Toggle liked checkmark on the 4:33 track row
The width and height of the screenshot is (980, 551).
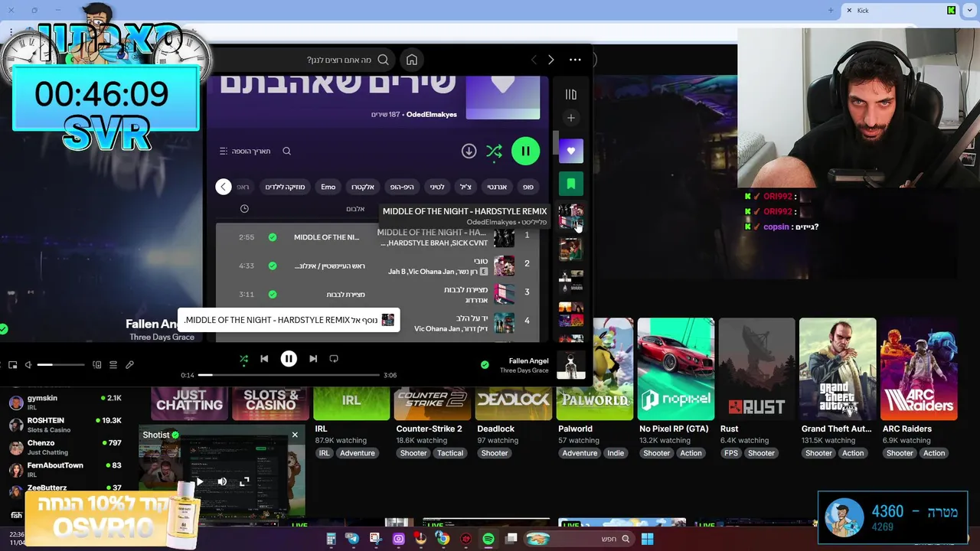[x=272, y=266]
